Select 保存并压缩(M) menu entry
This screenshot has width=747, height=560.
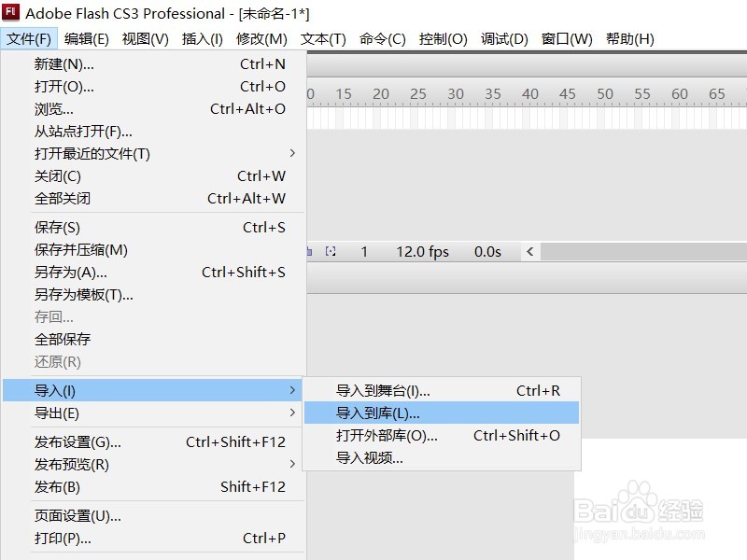pyautogui.click(x=153, y=249)
